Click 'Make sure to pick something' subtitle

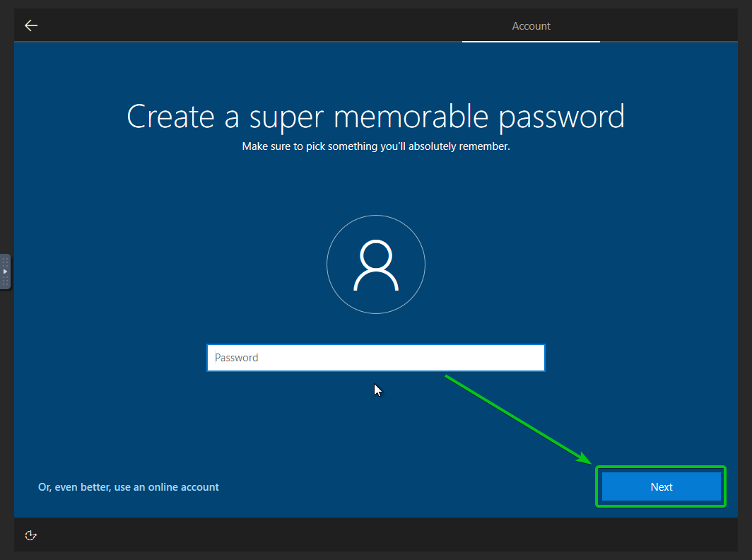(x=376, y=146)
